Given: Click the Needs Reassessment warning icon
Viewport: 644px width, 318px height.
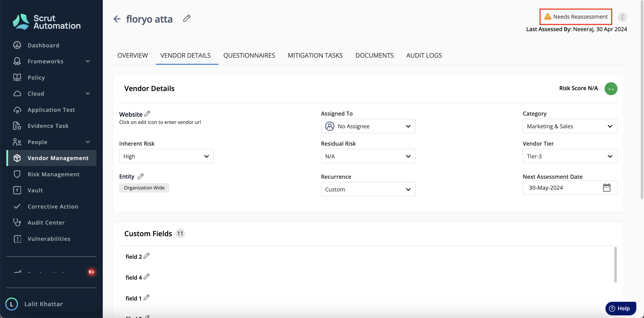Looking at the screenshot, I should pos(547,16).
